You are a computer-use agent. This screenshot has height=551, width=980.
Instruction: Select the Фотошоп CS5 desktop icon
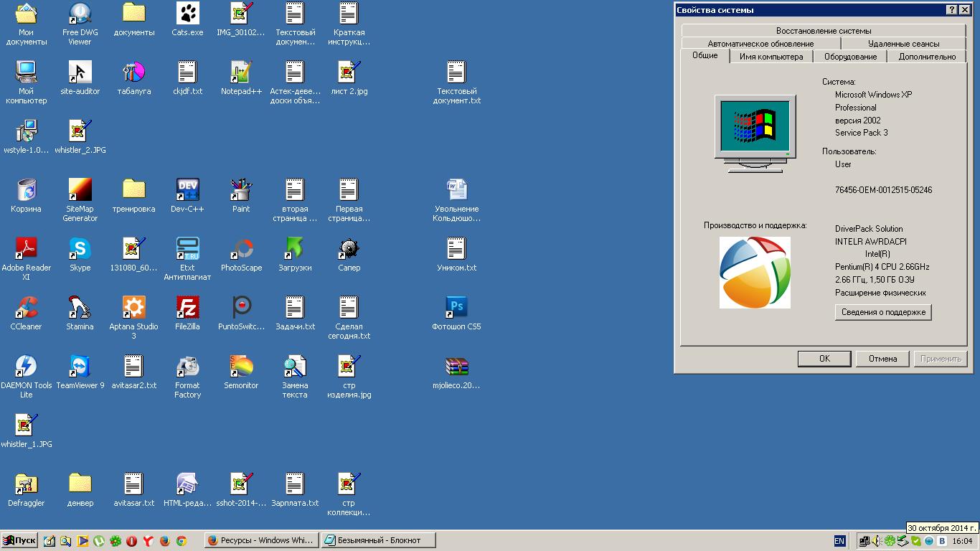tap(456, 314)
